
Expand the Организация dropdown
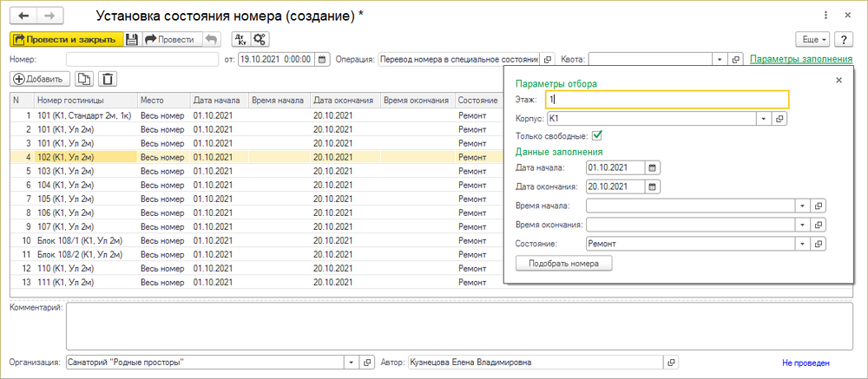[352, 363]
